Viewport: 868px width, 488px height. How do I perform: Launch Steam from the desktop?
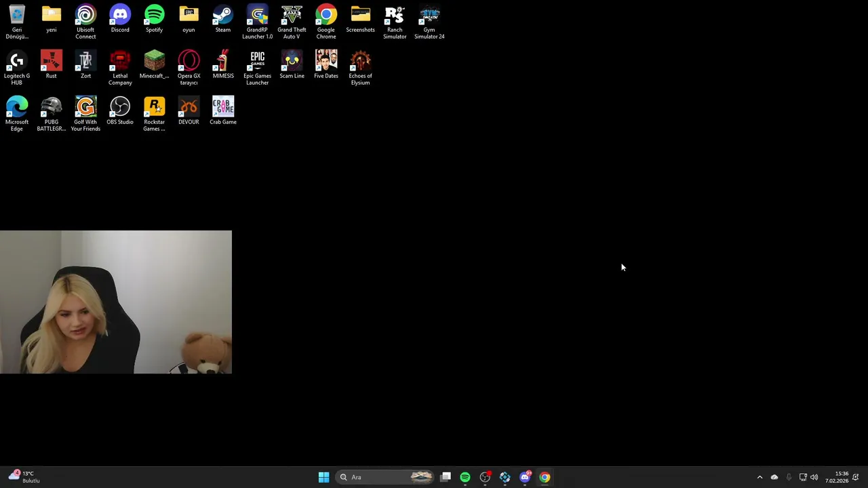223,20
